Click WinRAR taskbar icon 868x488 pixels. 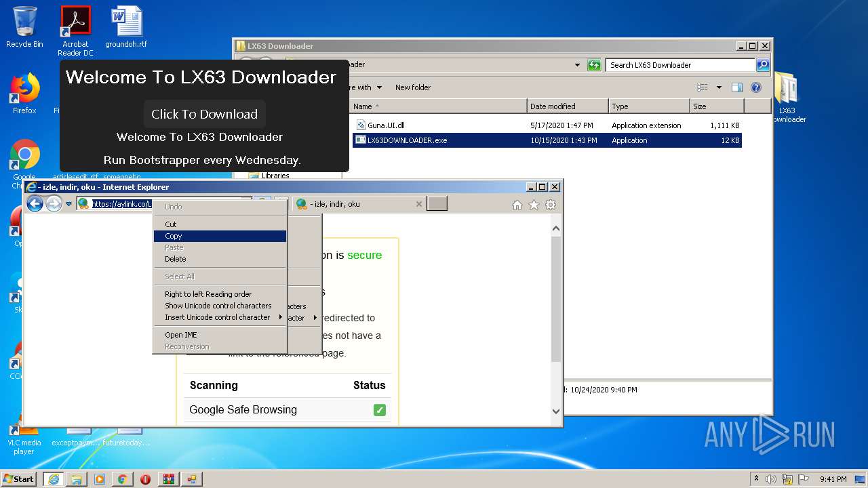[168, 479]
